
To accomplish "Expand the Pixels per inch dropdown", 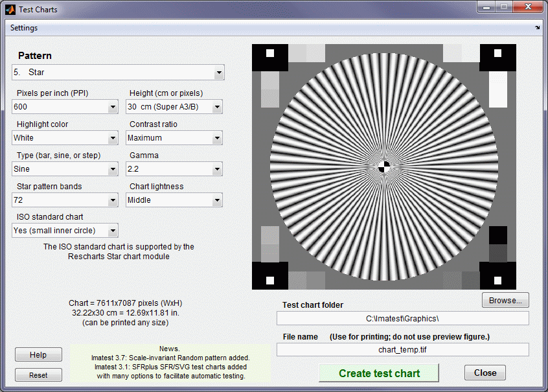I will click(x=65, y=107).
